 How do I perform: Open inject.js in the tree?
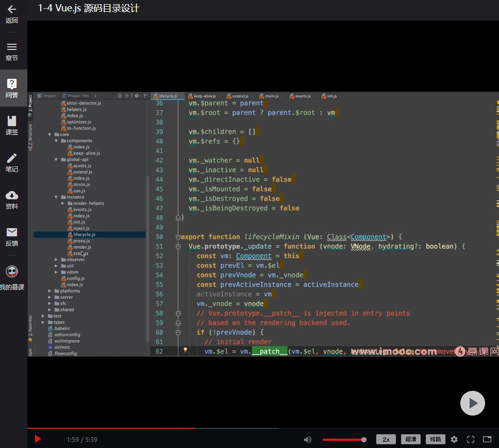[78, 228]
